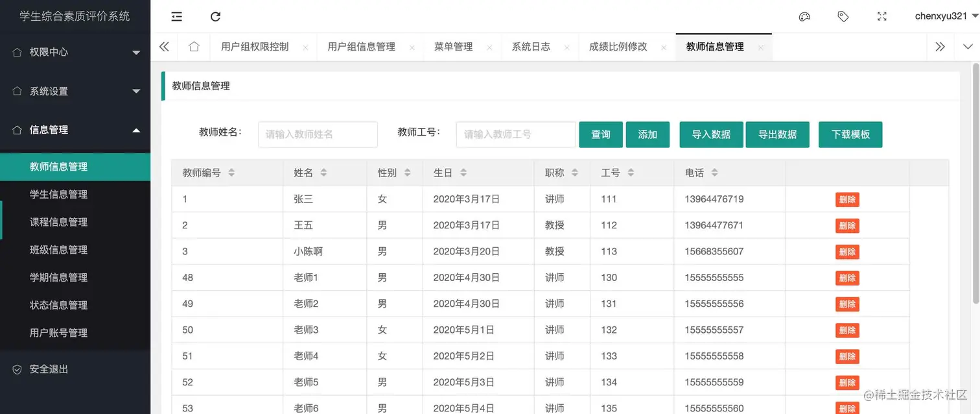Sort by 电话 column arrows
Image resolution: width=980 pixels, height=414 pixels.
pos(714,173)
